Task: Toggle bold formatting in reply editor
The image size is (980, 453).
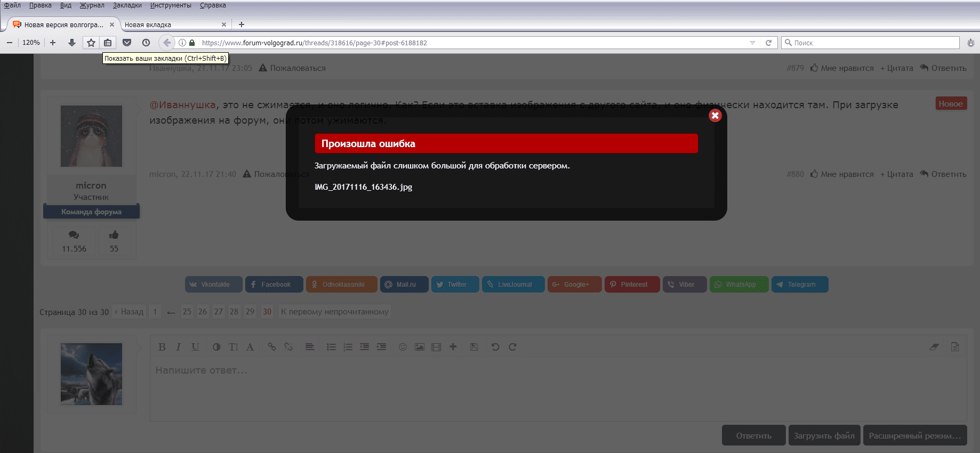Action: click(162, 347)
